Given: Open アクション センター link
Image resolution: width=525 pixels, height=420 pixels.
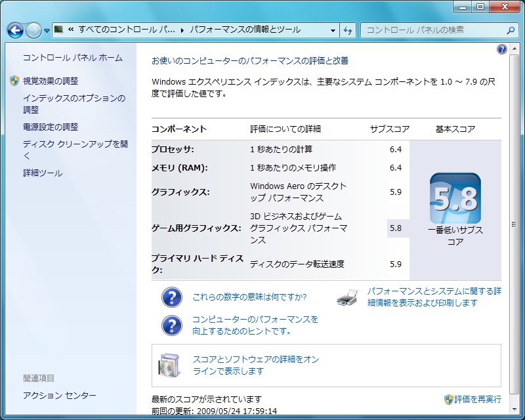Looking at the screenshot, I should tap(60, 396).
